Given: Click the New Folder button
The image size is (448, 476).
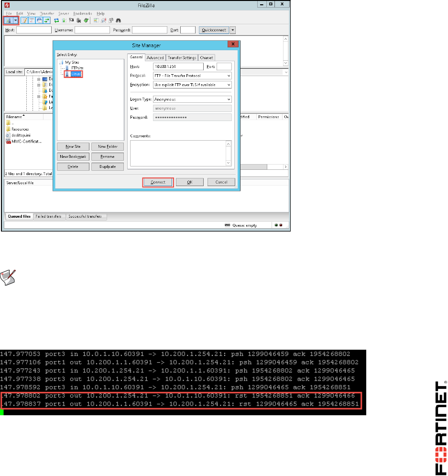Looking at the screenshot, I should [x=108, y=146].
